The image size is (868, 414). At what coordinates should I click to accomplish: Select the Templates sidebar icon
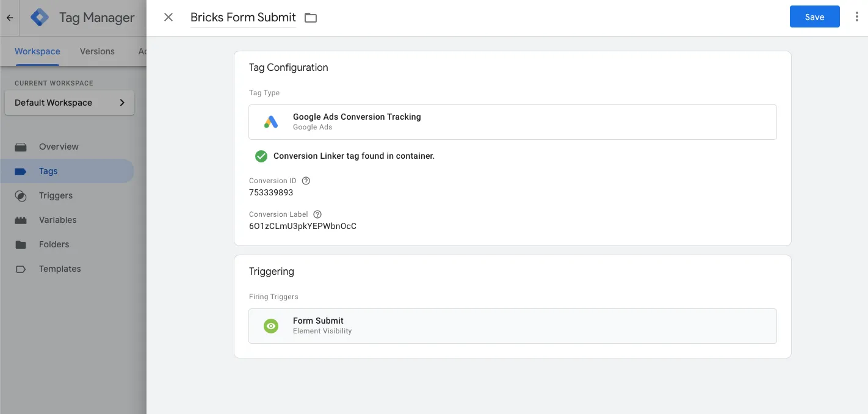point(21,269)
